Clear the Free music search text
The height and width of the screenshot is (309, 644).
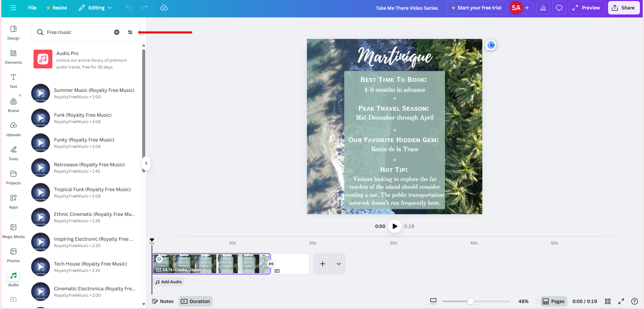coord(117,32)
